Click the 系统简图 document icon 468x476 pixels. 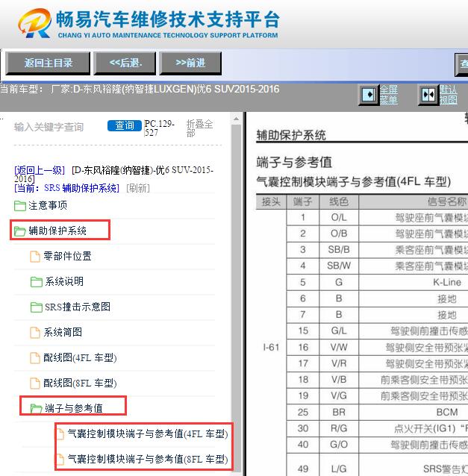click(x=35, y=333)
